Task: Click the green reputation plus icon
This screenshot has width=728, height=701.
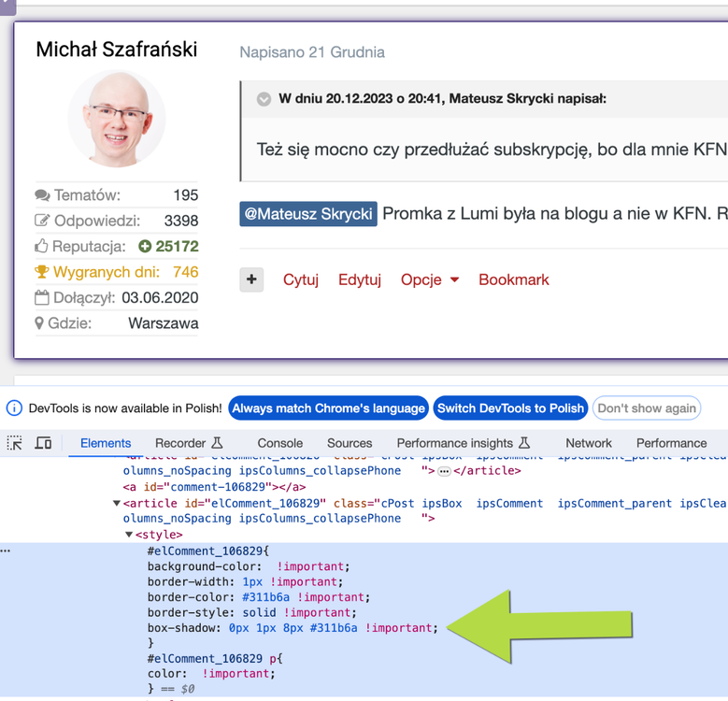Action: (x=145, y=247)
